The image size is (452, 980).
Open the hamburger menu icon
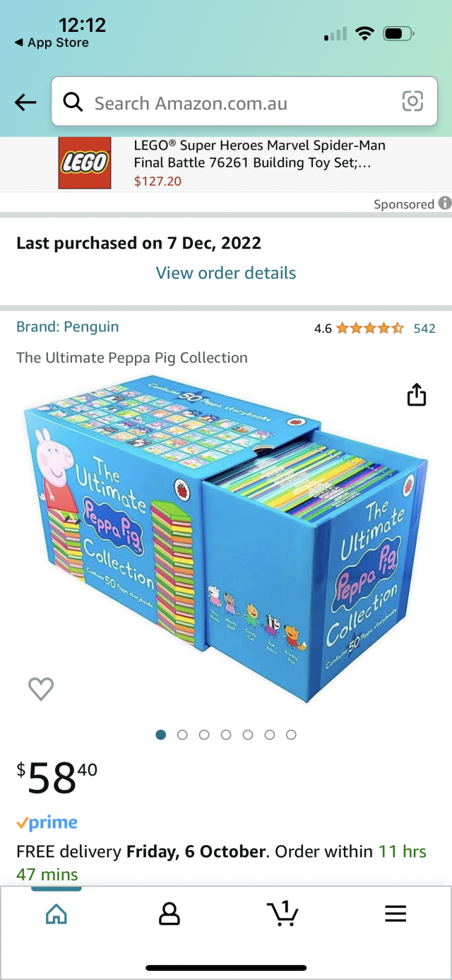click(x=395, y=914)
